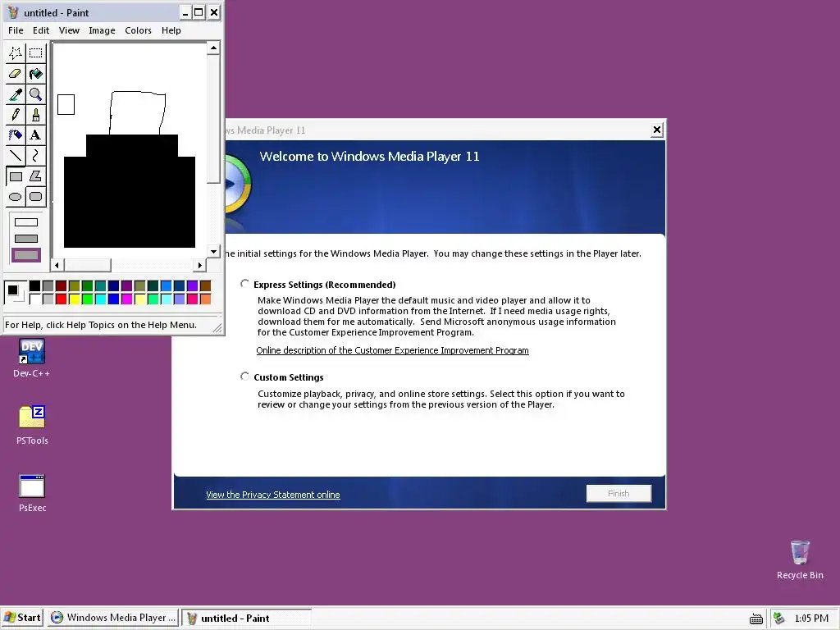Open the Dev-C++ desktop shortcut
Image resolution: width=840 pixels, height=630 pixels.
pos(32,358)
